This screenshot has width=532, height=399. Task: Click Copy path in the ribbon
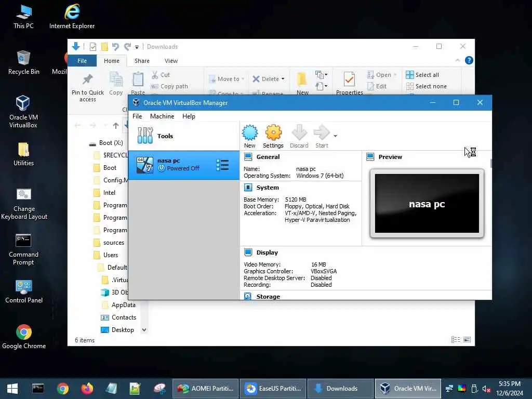click(169, 87)
